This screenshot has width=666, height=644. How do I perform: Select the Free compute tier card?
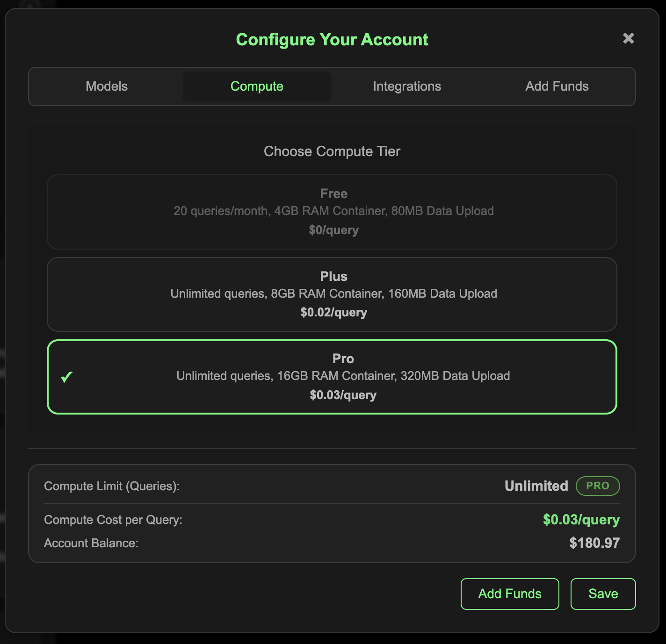click(x=332, y=212)
